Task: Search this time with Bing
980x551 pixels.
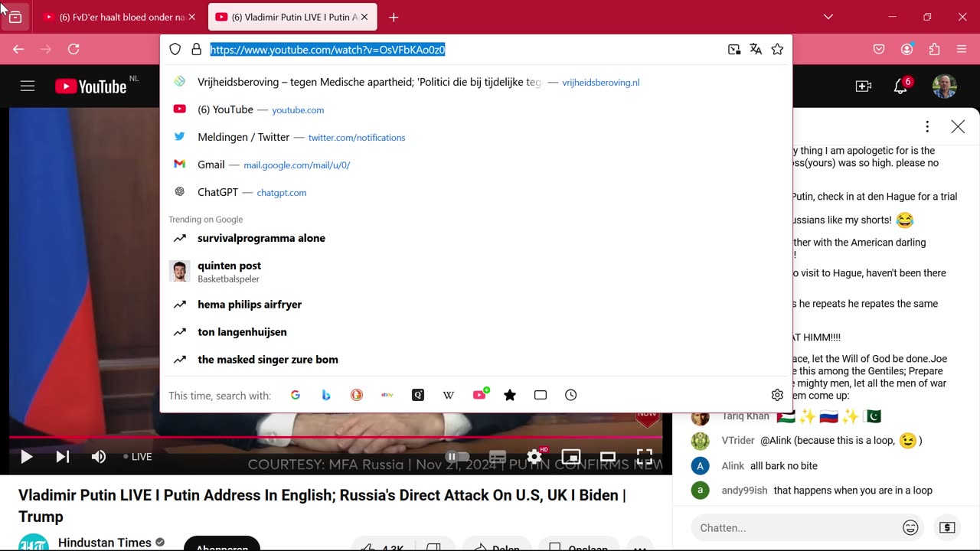Action: (x=326, y=395)
